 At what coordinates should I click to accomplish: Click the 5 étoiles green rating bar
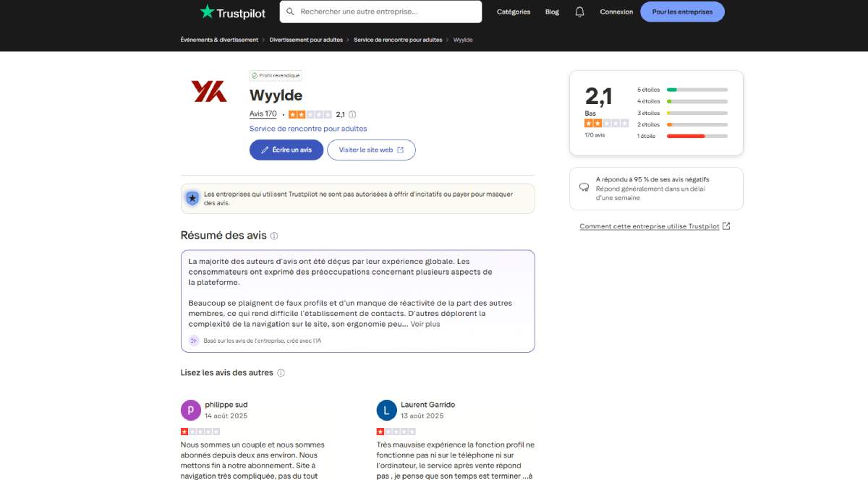pyautogui.click(x=697, y=90)
